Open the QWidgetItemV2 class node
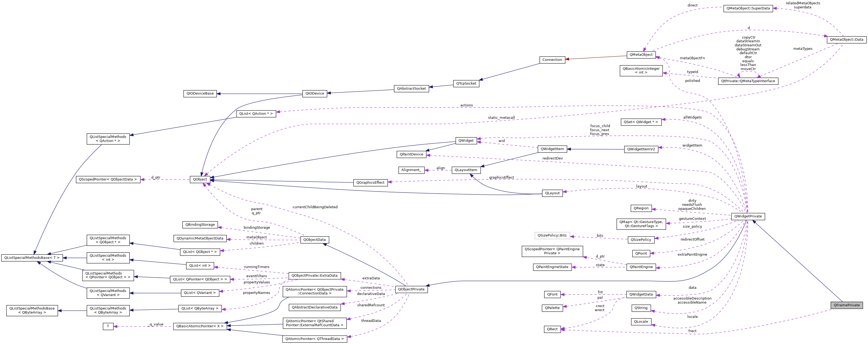The height and width of the screenshot is (344, 868). tap(641, 150)
